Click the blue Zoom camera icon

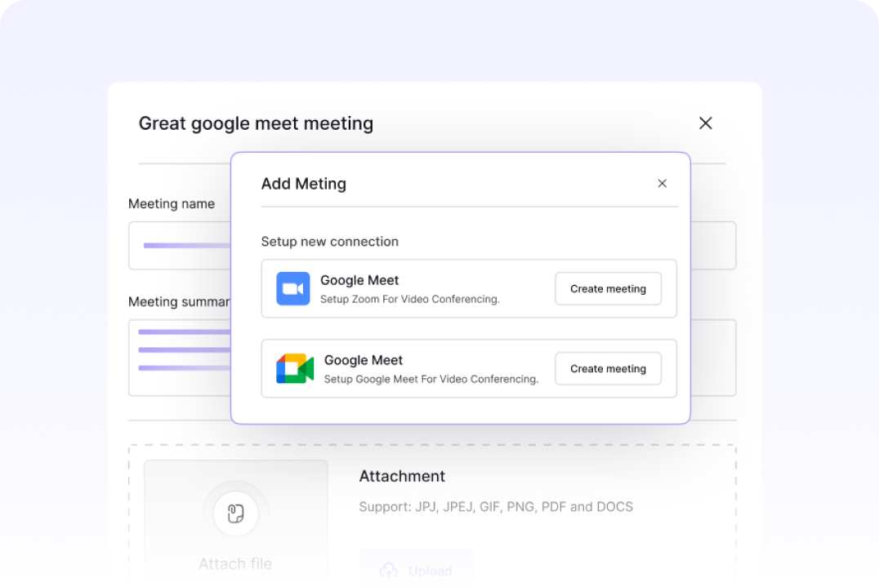(x=292, y=288)
